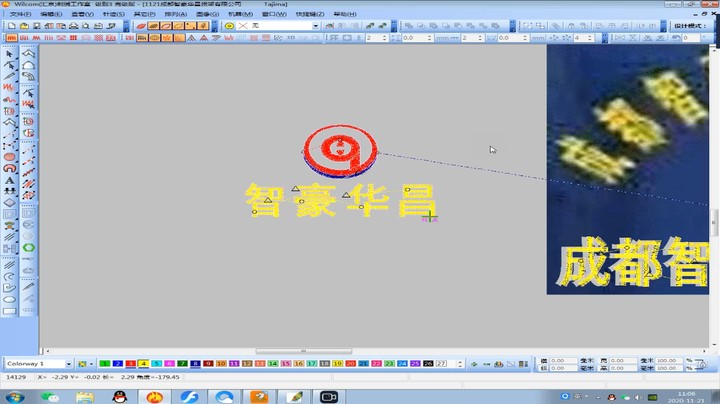Viewport: 720px width, 404px height.
Task: Click the Print icon in top toolbar
Action: (x=73, y=26)
